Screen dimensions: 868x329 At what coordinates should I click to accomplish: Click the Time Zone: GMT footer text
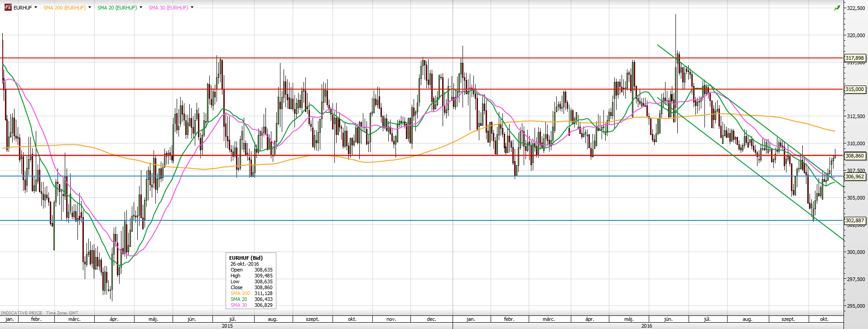pyautogui.click(x=62, y=313)
